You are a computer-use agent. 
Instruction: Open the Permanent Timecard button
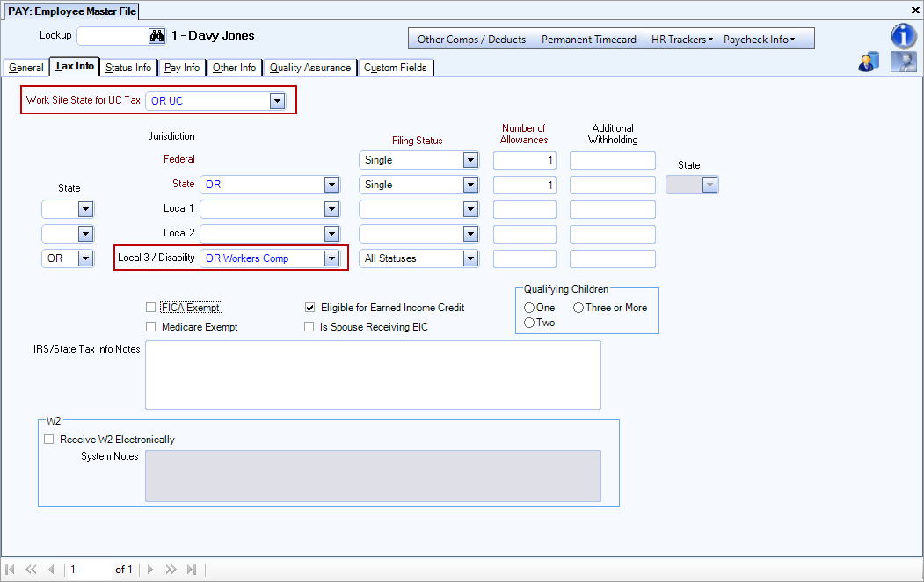[x=588, y=39]
